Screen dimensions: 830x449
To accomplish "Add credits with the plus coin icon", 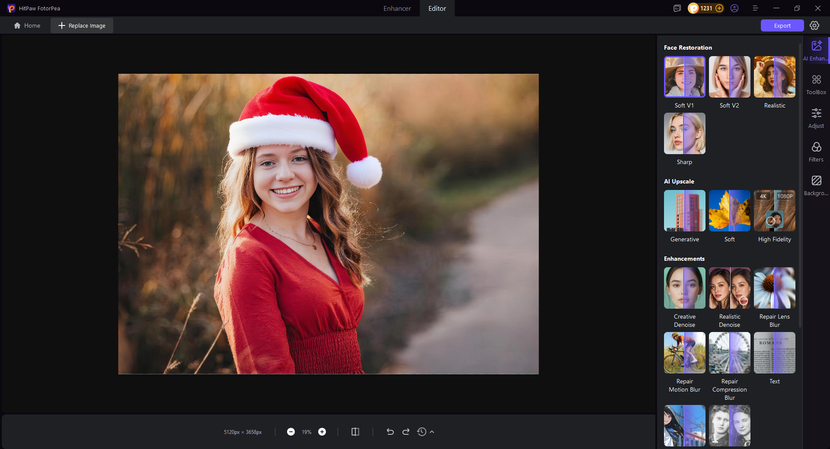I will [719, 8].
